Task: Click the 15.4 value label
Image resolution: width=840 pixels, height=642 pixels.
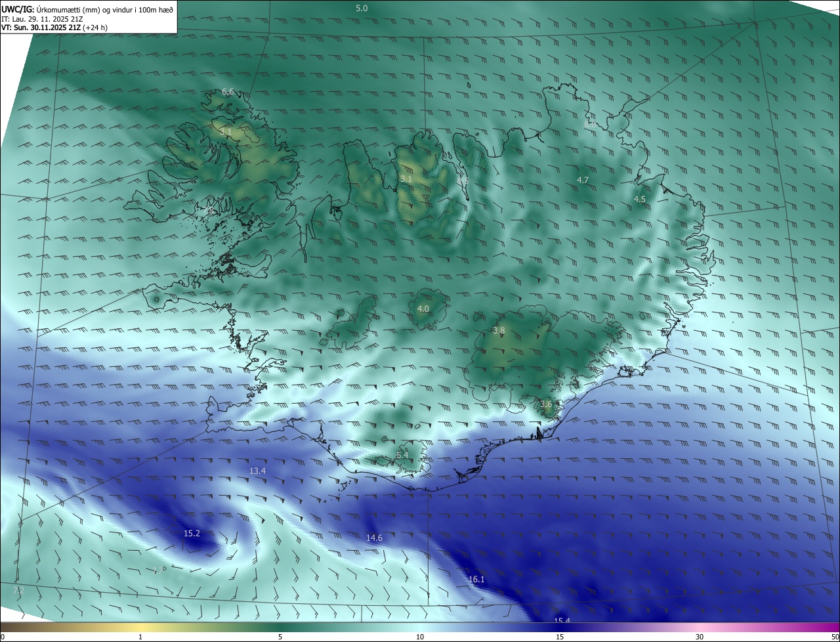Action: coord(562,620)
